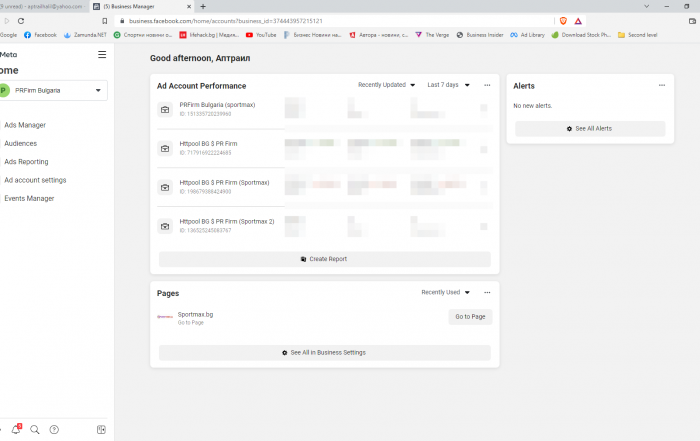Open Ad account settings from sidebar
700x441 pixels.
(x=35, y=180)
